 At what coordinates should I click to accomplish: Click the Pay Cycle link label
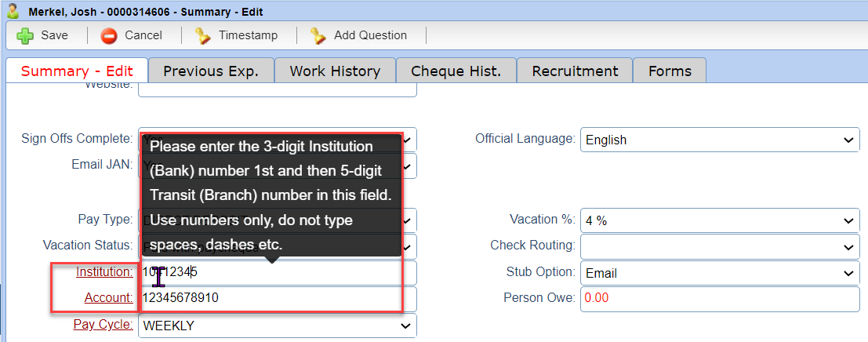click(103, 324)
